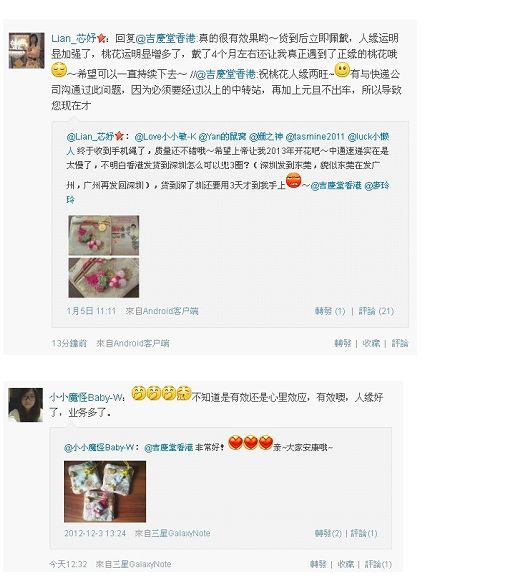Open Lian_芯妤's profile avatar
The width and height of the screenshot is (524, 577).
26,50
